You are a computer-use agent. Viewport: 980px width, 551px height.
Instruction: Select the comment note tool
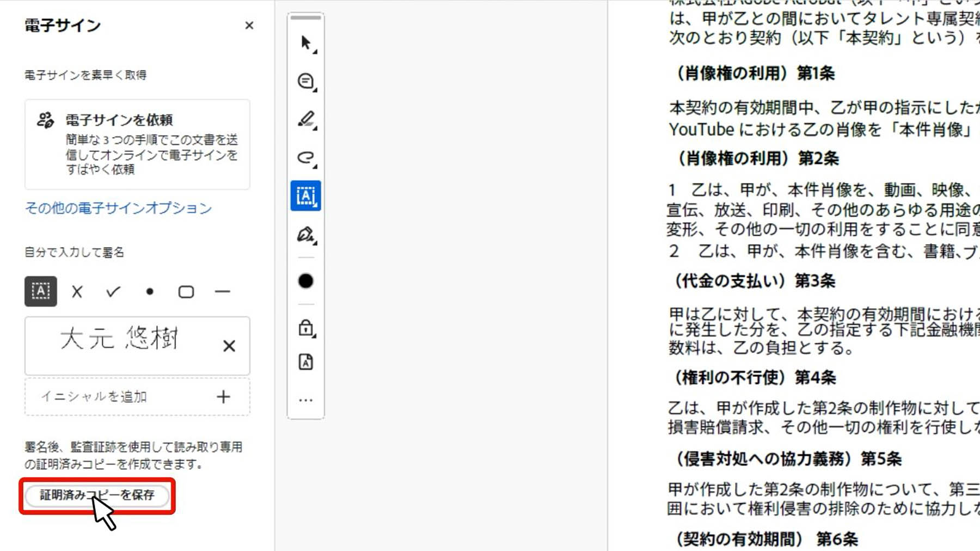click(x=306, y=81)
